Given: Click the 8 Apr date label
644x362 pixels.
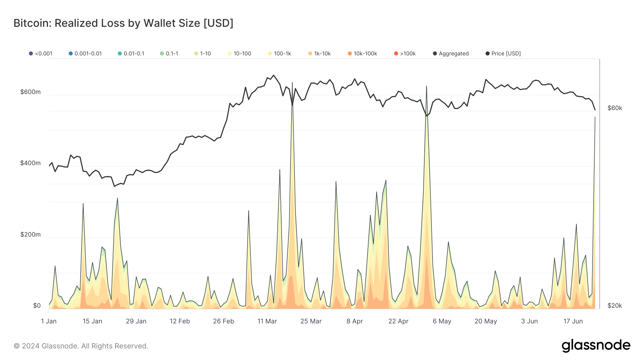Looking at the screenshot, I should coord(355,321).
